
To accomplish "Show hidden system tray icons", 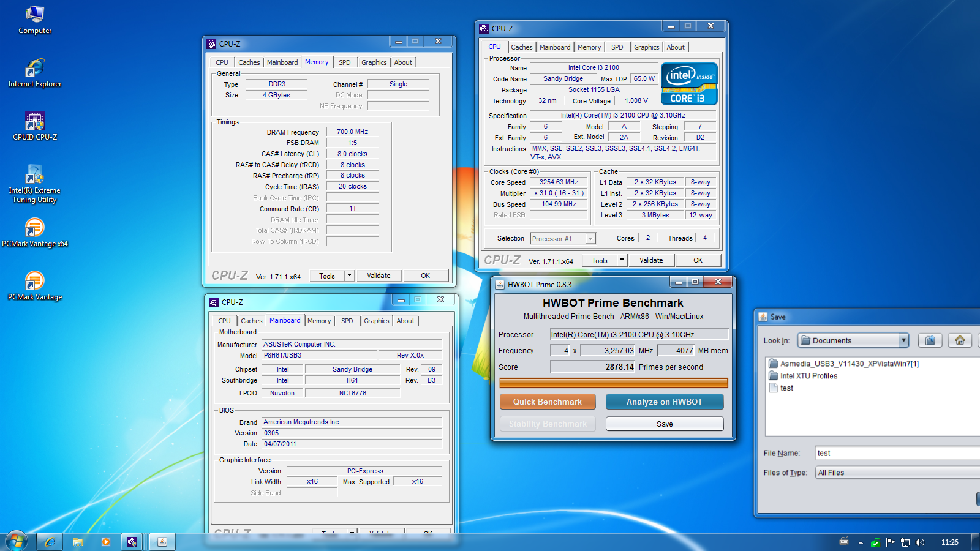I will click(x=861, y=542).
